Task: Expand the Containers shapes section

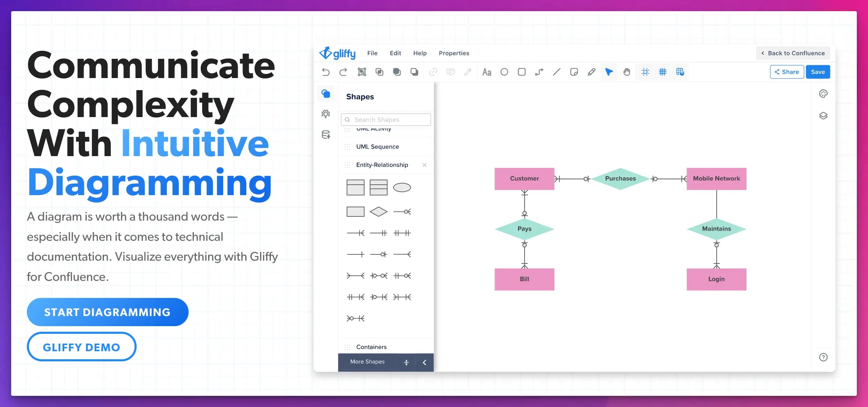Action: coord(371,347)
